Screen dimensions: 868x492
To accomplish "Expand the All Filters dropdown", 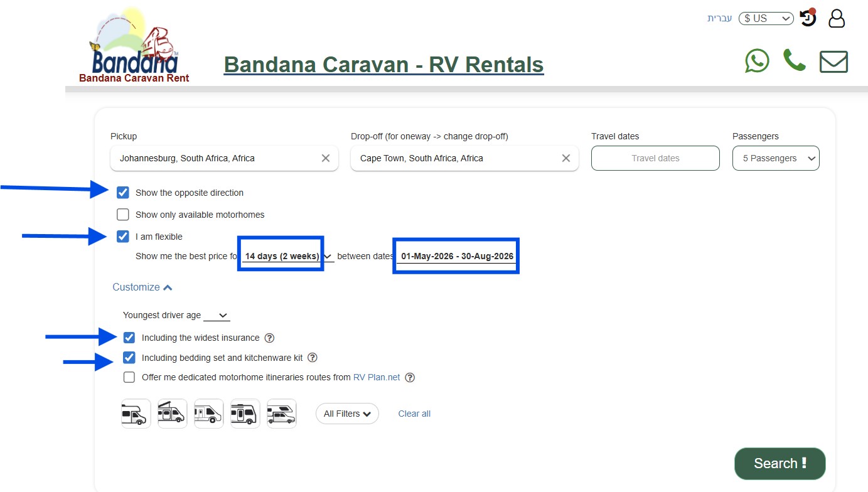I will point(347,414).
